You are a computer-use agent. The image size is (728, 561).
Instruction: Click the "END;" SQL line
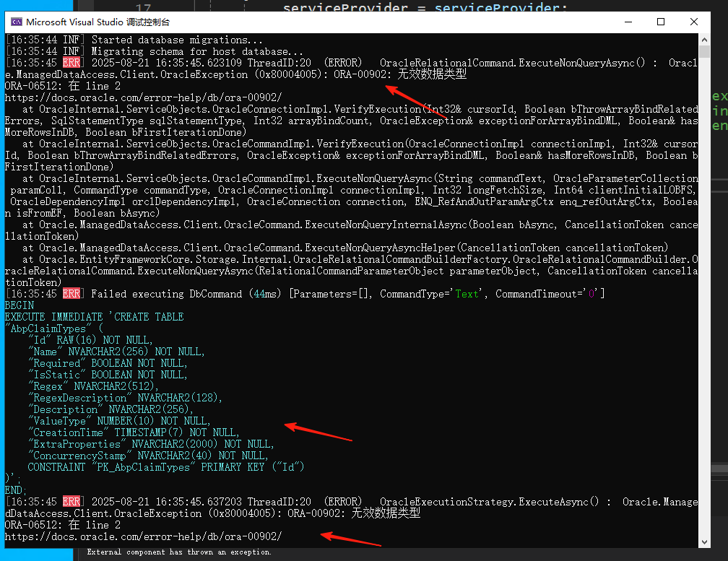pos(15,490)
